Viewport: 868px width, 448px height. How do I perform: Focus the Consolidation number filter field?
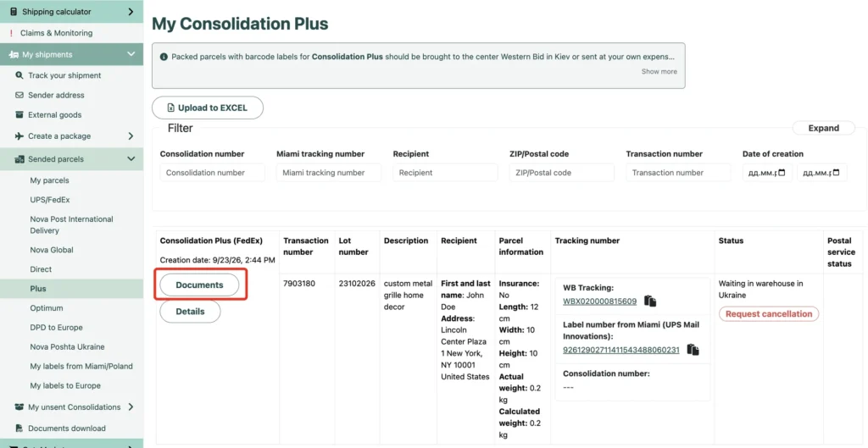[x=213, y=173]
